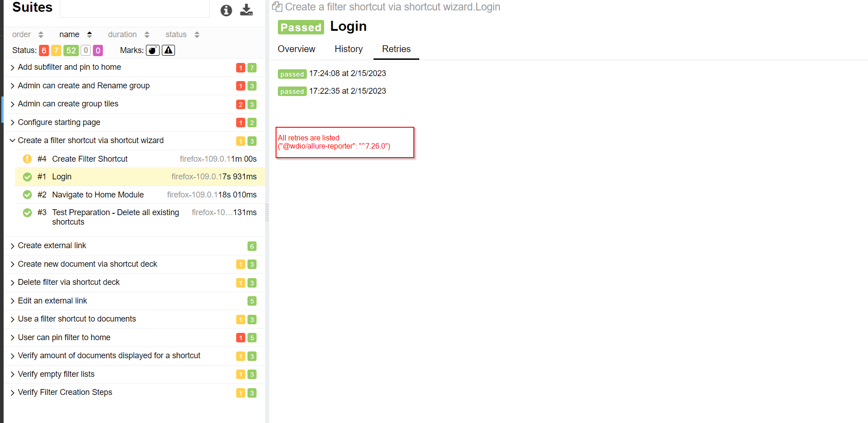The width and height of the screenshot is (868, 423).
Task: Collapse Create a filter shortcut via shortcut wizard
Action: point(134,141)
